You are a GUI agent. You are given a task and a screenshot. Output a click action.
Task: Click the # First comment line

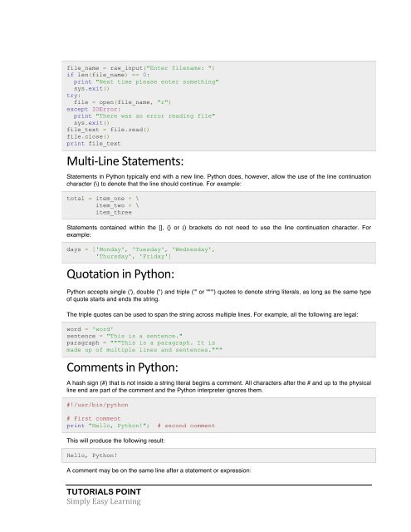click(94, 418)
